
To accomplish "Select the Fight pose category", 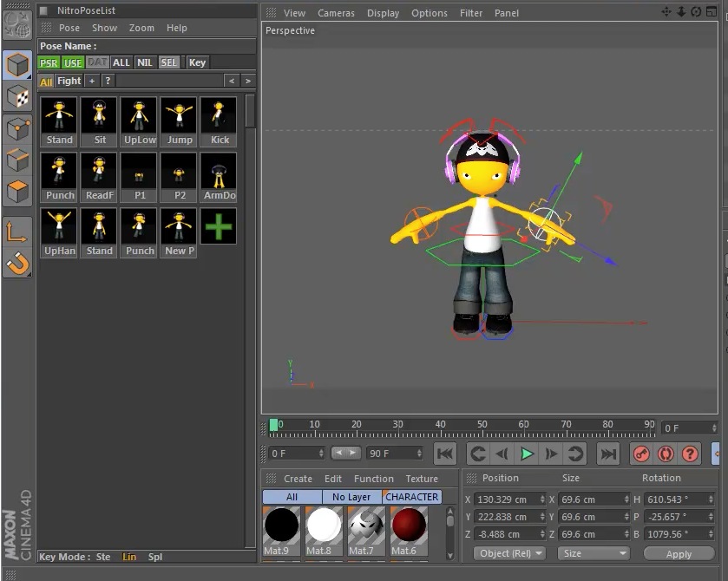I will pyautogui.click(x=69, y=81).
